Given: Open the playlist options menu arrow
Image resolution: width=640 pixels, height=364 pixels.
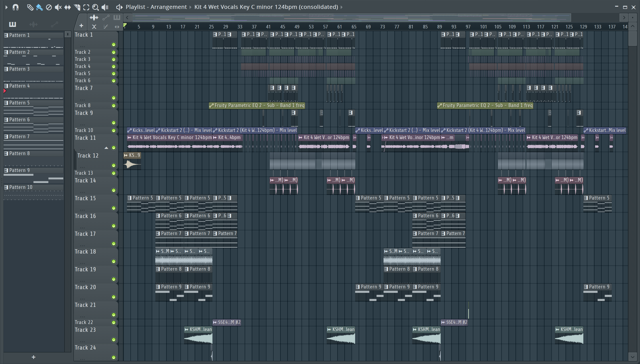Looking at the screenshot, I should click(x=6, y=7).
